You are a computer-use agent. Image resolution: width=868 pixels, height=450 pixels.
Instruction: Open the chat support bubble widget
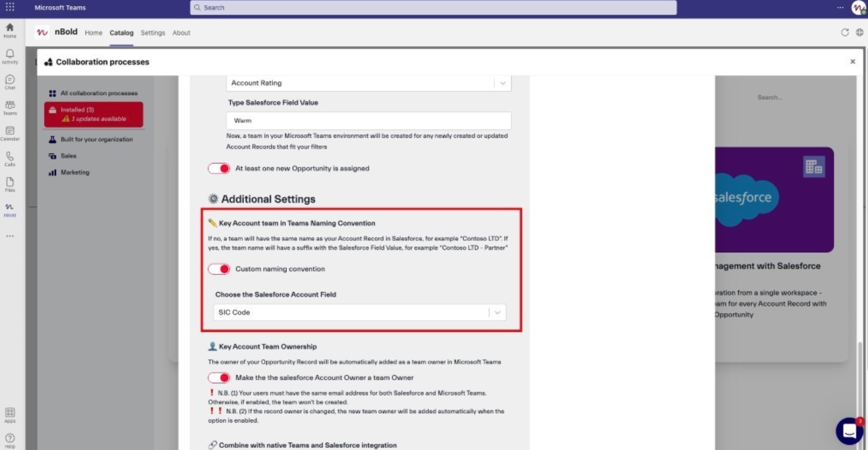point(849,430)
